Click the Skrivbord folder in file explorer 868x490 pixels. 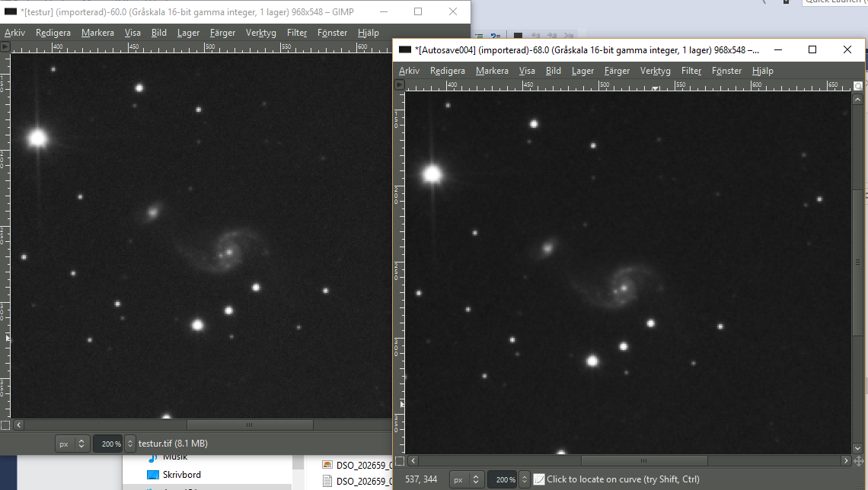(181, 475)
